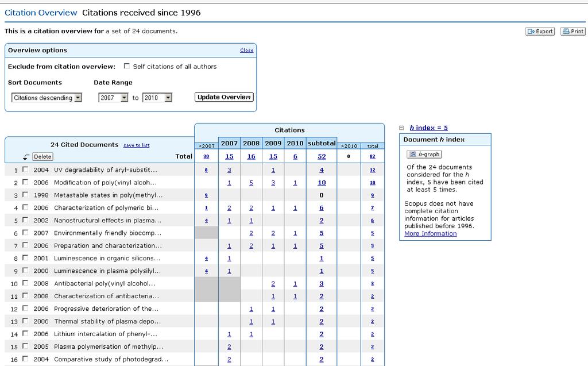Image resolution: width=588 pixels, height=366 pixels.
Task: Tick checkbox for Comparative study of photodegrad...
Action: click(x=25, y=359)
